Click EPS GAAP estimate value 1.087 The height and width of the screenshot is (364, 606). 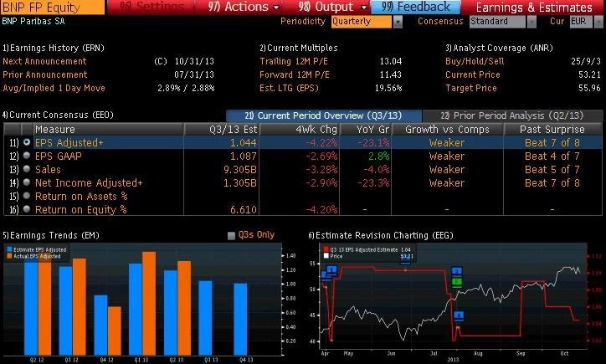coord(243,156)
